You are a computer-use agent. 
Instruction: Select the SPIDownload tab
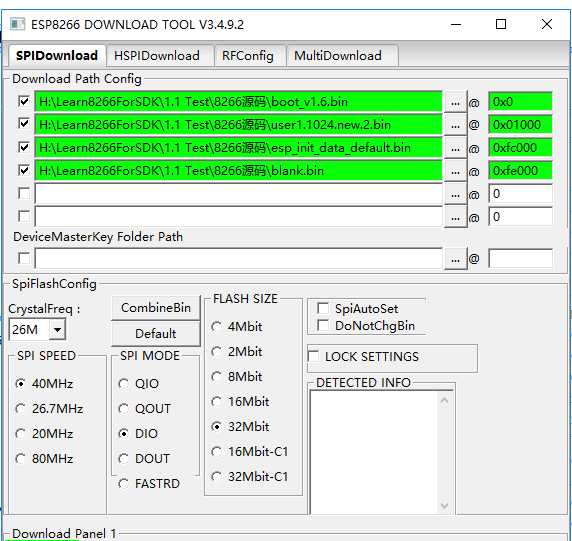tap(57, 56)
